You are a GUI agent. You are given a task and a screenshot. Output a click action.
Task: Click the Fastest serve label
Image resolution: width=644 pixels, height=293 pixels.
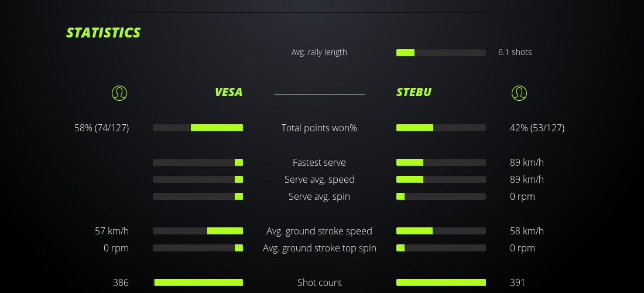[x=319, y=162]
